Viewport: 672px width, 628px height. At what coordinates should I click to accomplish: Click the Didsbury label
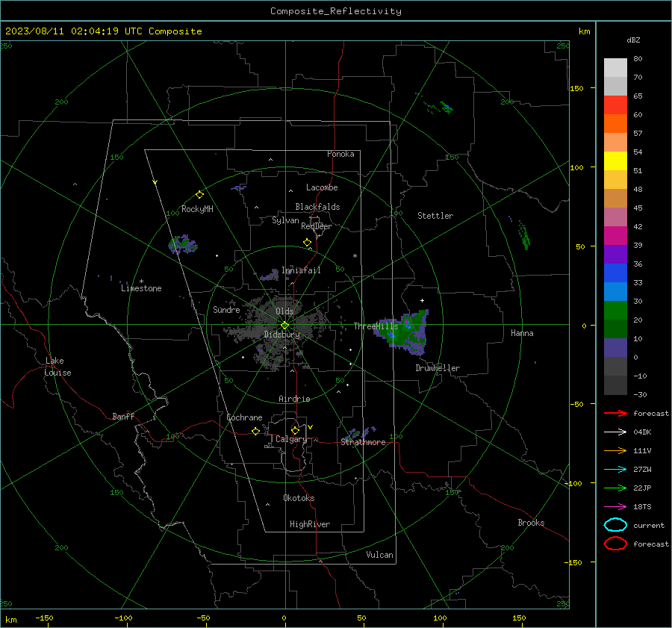click(281, 335)
